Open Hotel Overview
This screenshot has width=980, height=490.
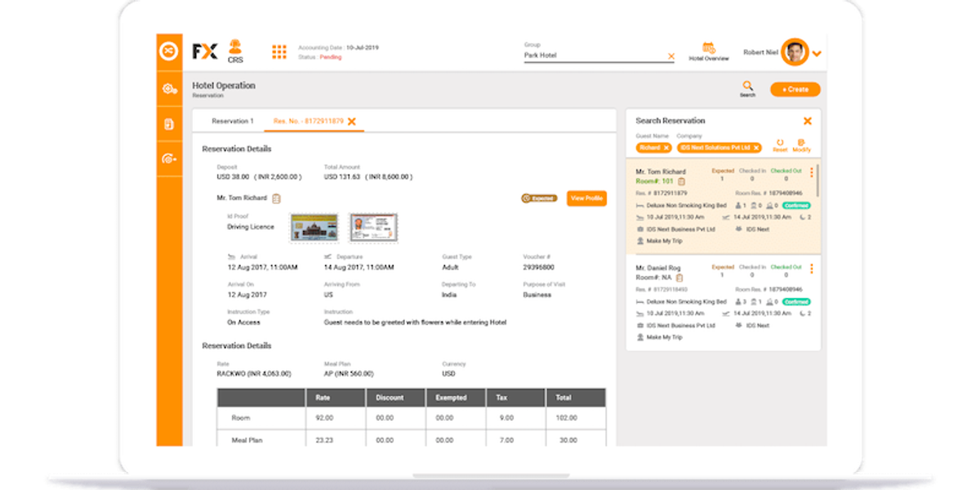coord(707,51)
